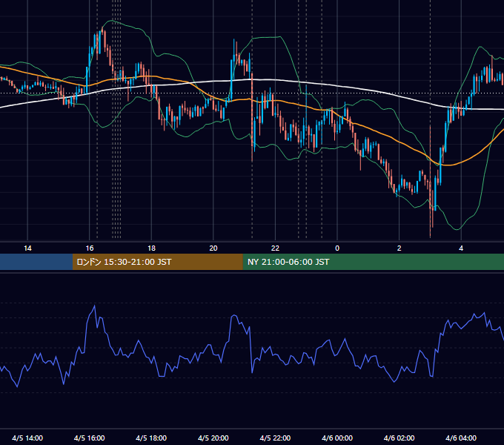The image size is (504, 445).
Task: Select the NY 21:00-06:00 JST session bar
Action: click(x=373, y=262)
